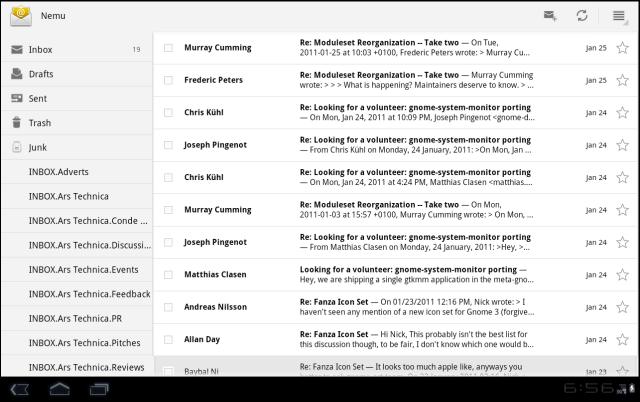Screen dimensions: 640x402
Task: Star the Matthias Clasen email
Action: pos(622,274)
